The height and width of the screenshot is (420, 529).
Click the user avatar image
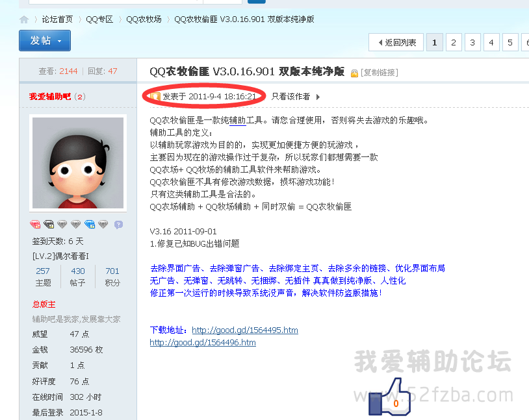pos(78,163)
